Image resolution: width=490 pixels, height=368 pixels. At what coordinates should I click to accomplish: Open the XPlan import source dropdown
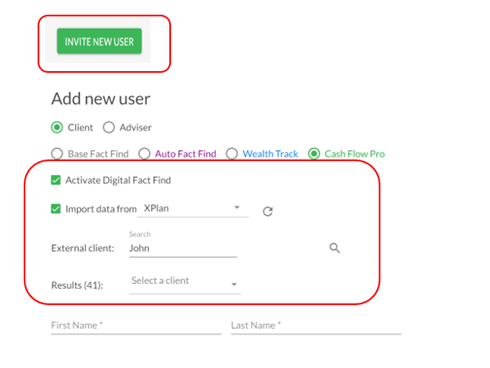[193, 209]
